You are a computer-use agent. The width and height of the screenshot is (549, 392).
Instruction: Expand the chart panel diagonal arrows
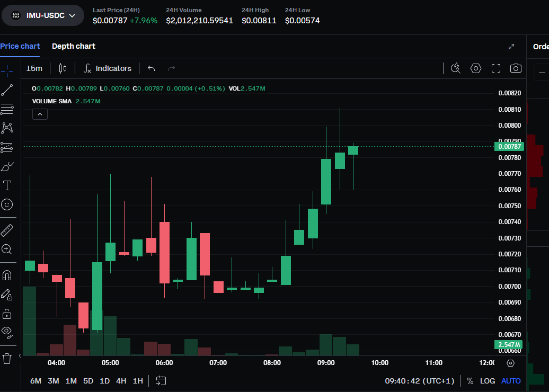tap(511, 47)
